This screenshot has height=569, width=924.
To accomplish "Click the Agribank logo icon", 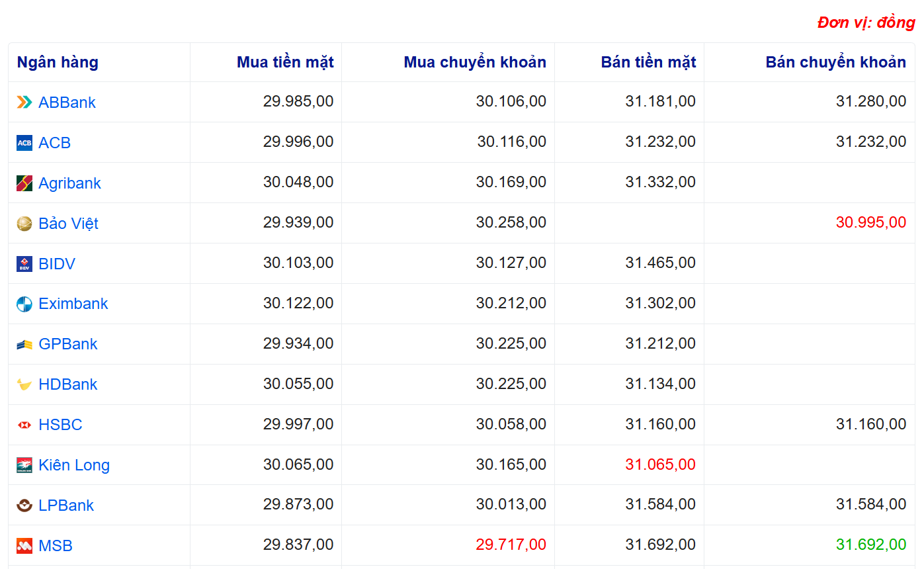I will pyautogui.click(x=24, y=183).
